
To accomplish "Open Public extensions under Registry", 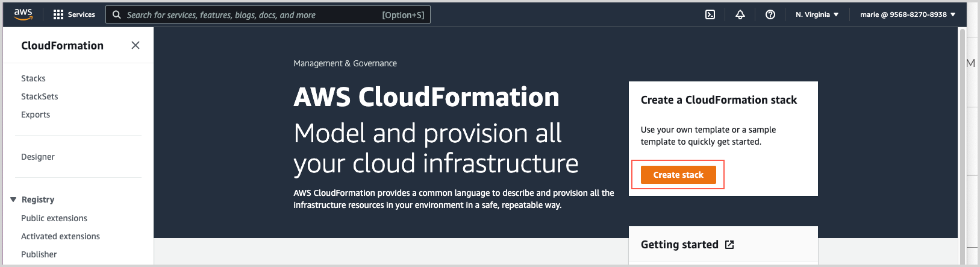I will [54, 218].
